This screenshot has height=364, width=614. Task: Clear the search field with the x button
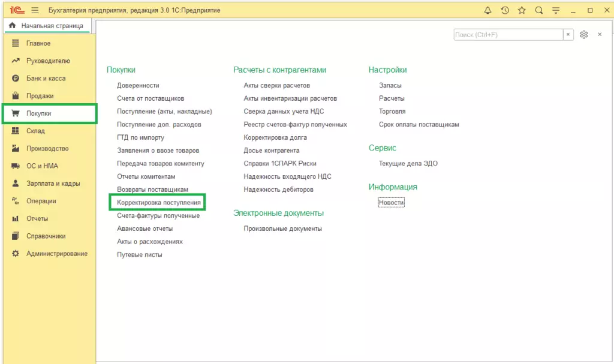pyautogui.click(x=568, y=35)
